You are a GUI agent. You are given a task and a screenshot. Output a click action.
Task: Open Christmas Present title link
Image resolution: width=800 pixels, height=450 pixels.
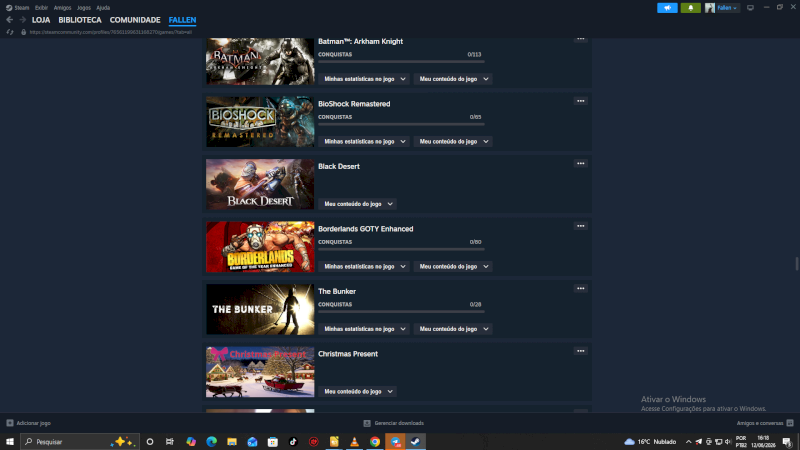[x=348, y=354]
